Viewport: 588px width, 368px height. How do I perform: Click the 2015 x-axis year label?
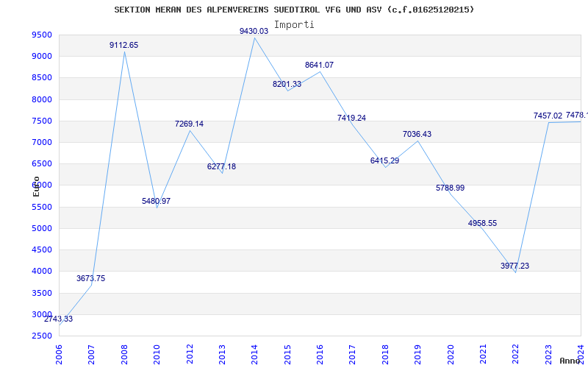point(287,355)
